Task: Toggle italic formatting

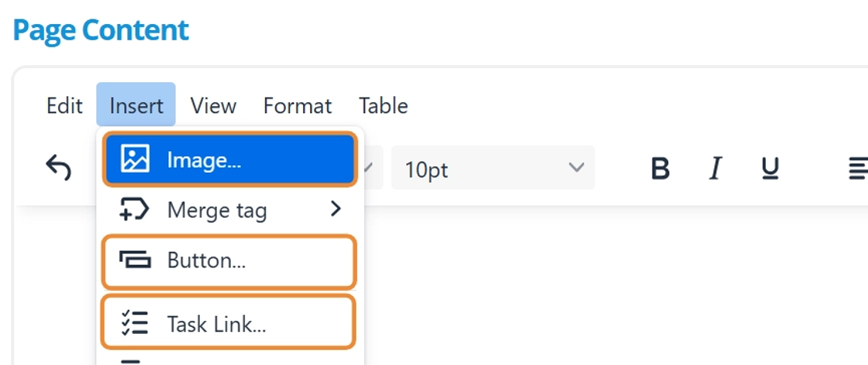Action: (715, 168)
